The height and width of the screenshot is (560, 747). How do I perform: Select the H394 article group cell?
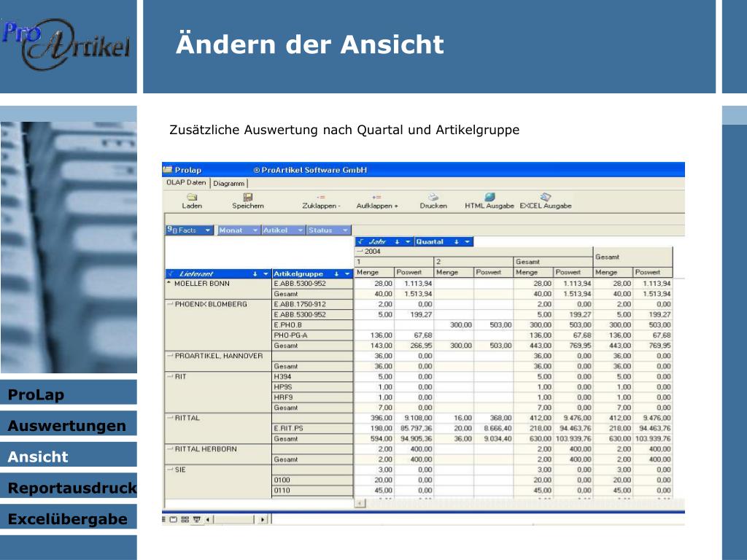[312, 376]
